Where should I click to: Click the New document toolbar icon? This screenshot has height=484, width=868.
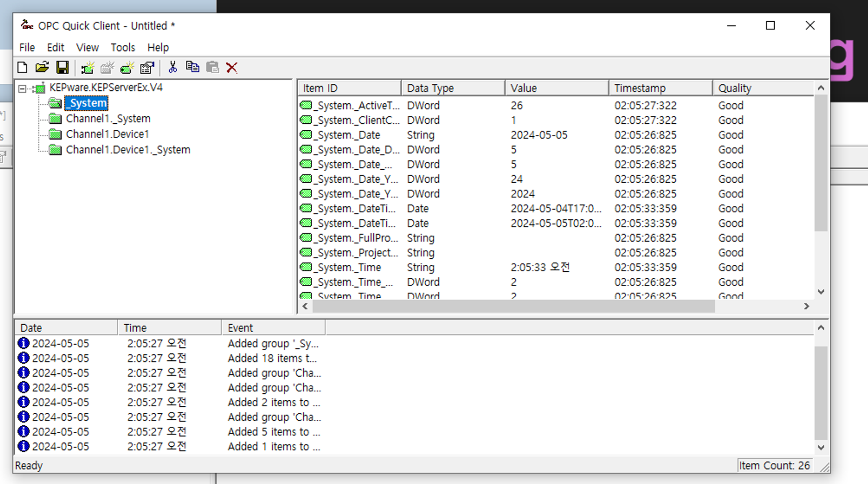click(22, 68)
